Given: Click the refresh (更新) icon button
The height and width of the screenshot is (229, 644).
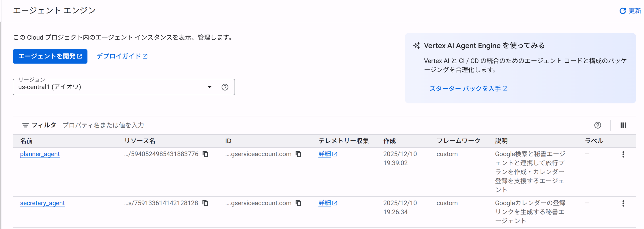Looking at the screenshot, I should click(x=630, y=11).
